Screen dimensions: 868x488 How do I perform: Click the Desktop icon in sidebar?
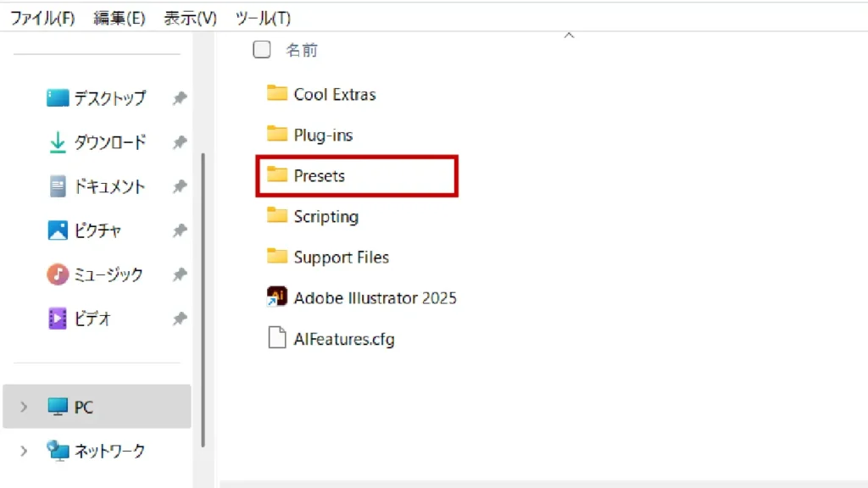[x=58, y=98]
